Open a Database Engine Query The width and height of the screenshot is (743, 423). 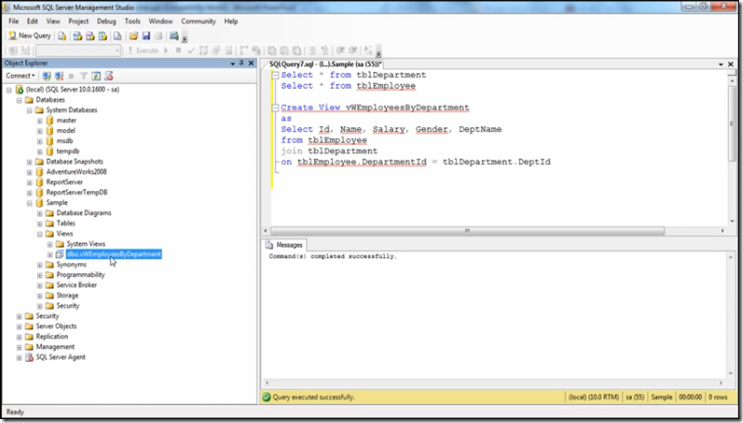tap(62, 36)
